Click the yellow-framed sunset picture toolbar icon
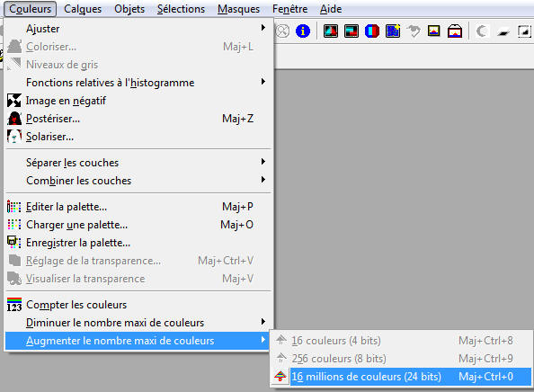The width and height of the screenshot is (534, 392). coord(433,31)
